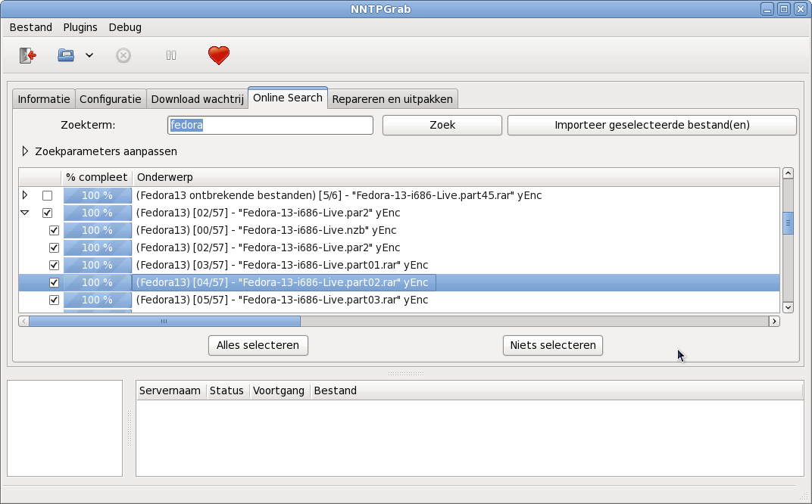Viewport: 812px width, 504px height.
Task: Click Importeer geselecteerde bestand(en) button
Action: point(651,125)
